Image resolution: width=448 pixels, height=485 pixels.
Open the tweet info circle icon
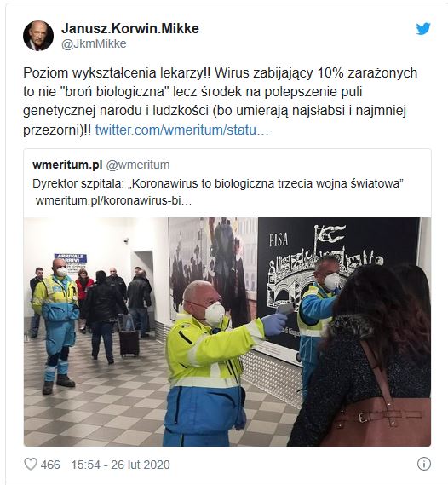point(423,464)
